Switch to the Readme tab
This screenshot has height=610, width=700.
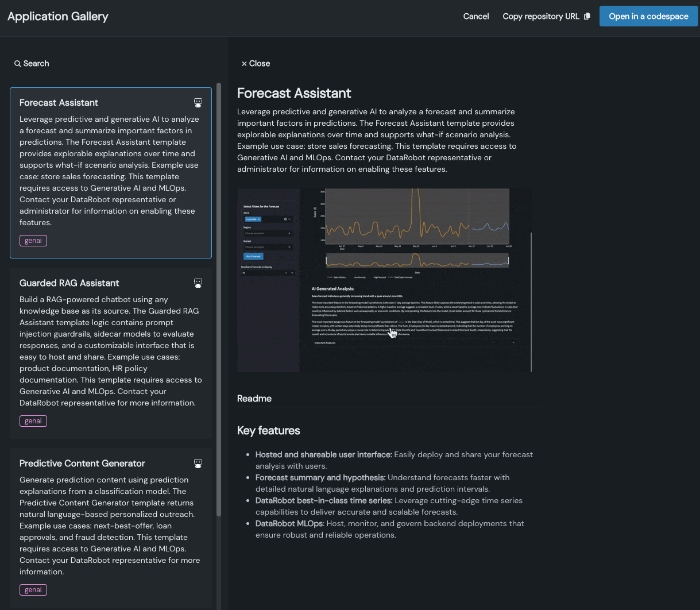[x=254, y=399]
